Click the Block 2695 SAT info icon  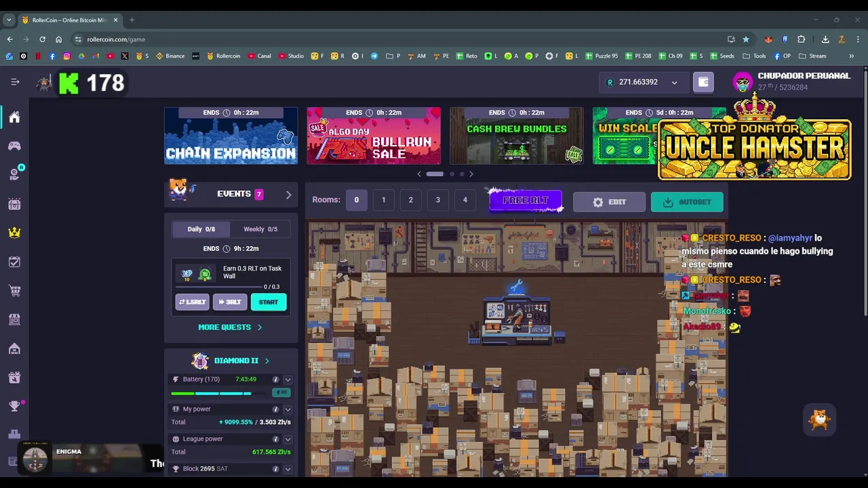275,469
